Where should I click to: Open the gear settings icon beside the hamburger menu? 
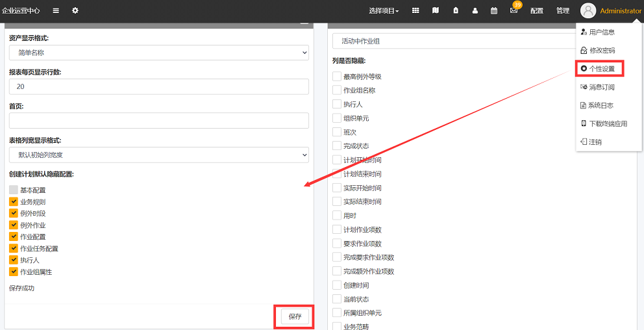click(75, 10)
